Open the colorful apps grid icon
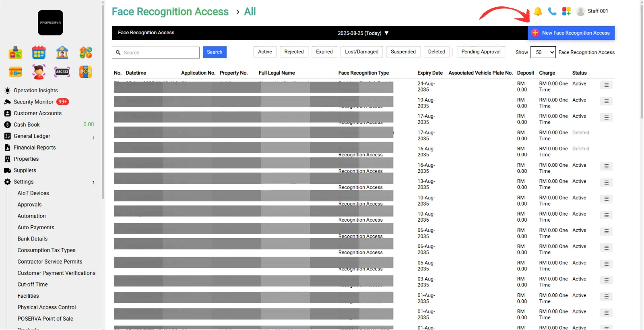The image size is (644, 330). pos(566,11)
